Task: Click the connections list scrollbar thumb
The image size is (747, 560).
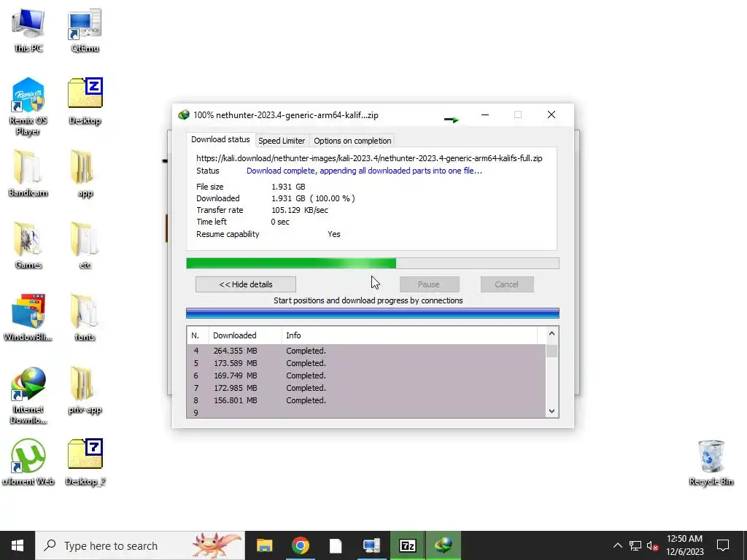Action: 551,351
